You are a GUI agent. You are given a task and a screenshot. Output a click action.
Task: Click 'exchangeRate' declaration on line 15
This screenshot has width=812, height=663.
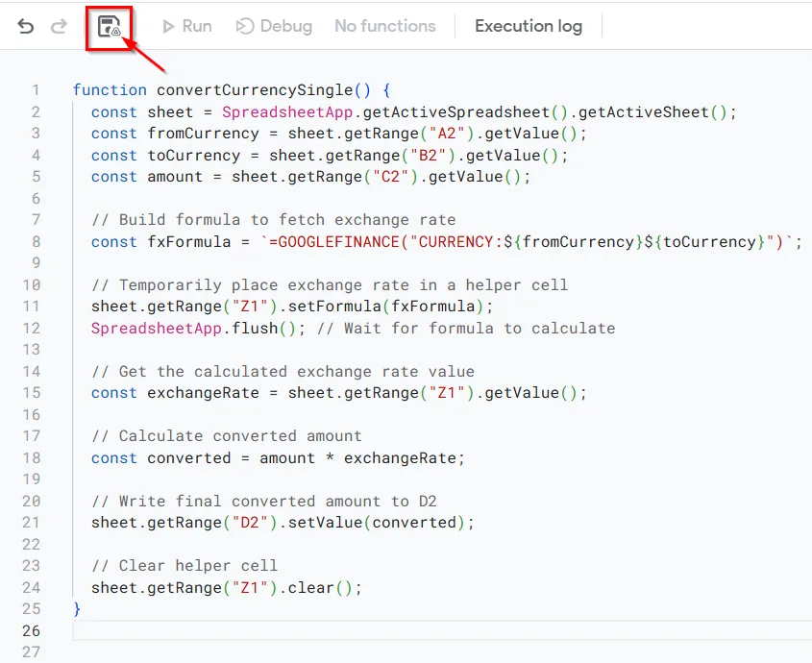(x=203, y=393)
